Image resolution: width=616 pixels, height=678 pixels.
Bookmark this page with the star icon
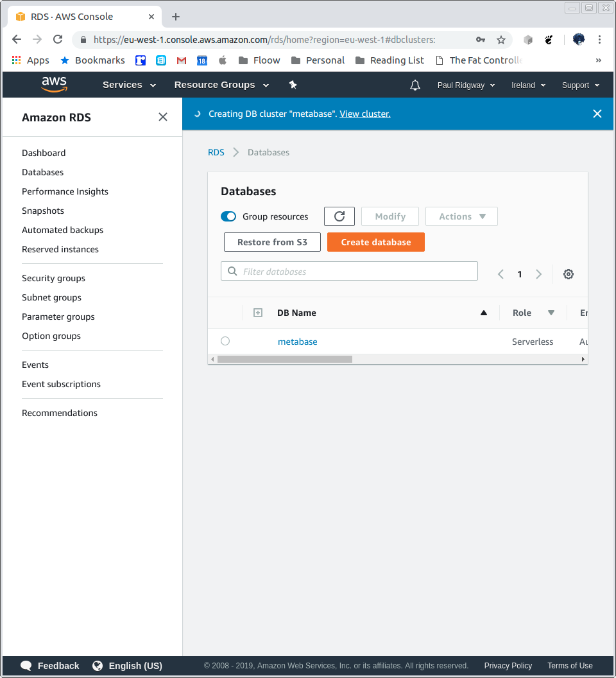click(501, 39)
